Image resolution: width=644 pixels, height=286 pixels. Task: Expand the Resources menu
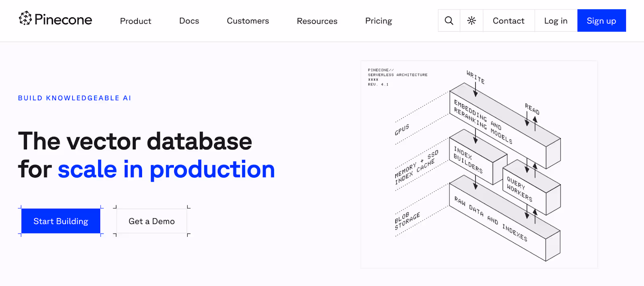(x=317, y=21)
